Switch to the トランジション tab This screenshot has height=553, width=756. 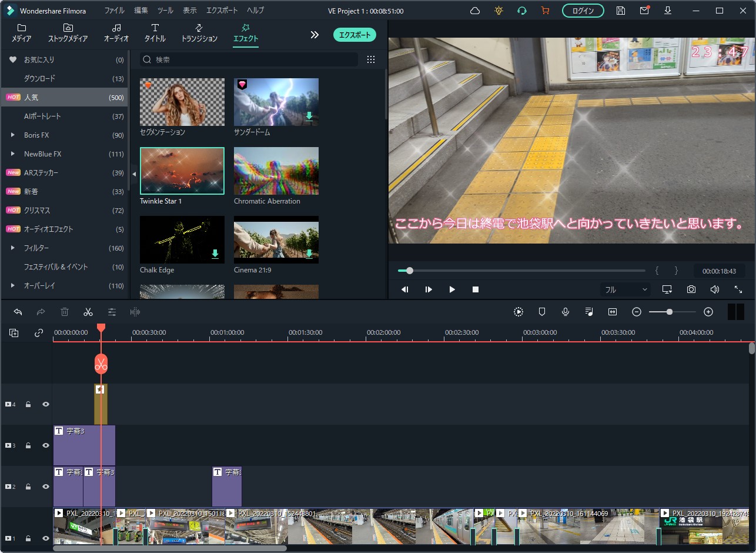click(x=199, y=33)
